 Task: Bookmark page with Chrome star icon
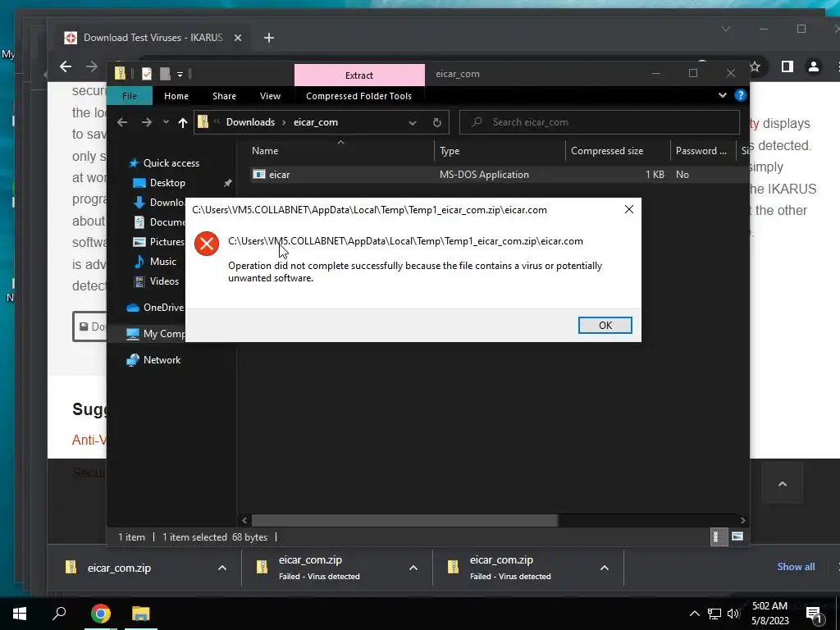click(756, 66)
